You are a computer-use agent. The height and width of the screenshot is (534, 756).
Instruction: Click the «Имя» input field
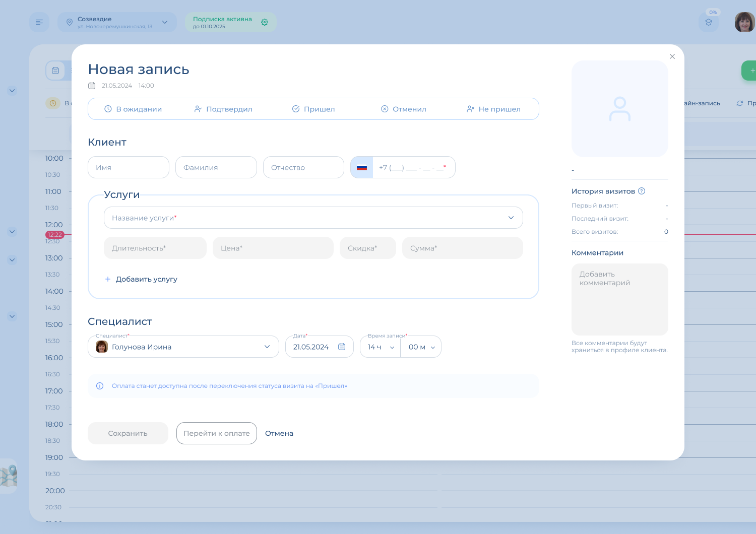tap(129, 167)
